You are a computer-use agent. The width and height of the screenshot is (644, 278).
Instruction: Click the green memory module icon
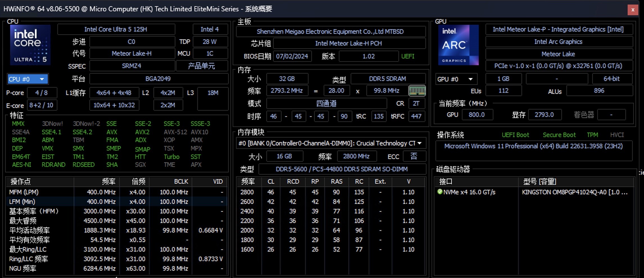[417, 91]
